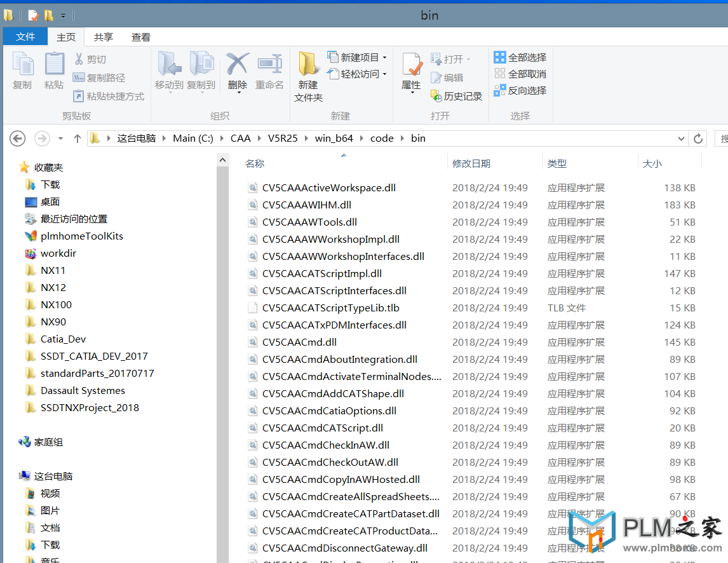Image resolution: width=728 pixels, height=563 pixels.
Task: Click the Edit (编辑) ribbon item
Action: tap(447, 78)
